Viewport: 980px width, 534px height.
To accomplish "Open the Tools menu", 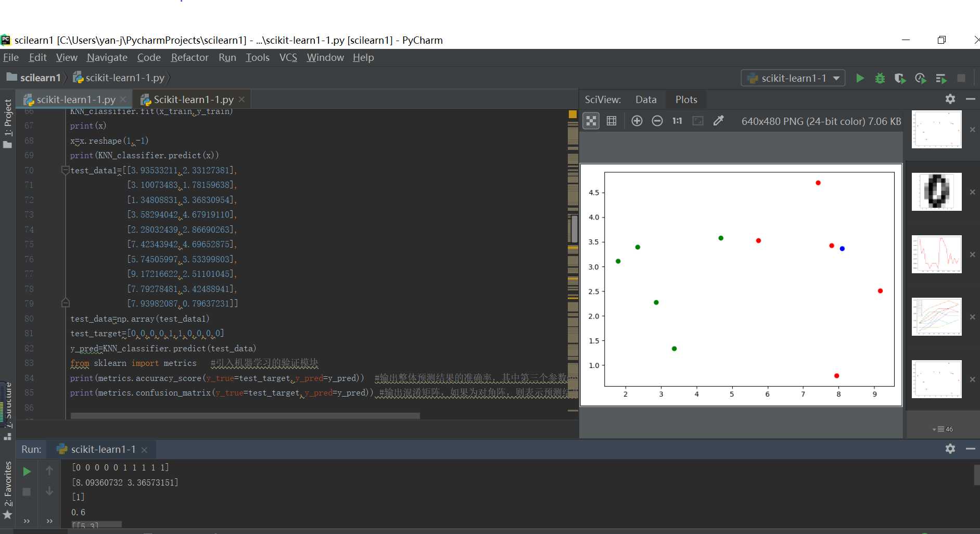I will pyautogui.click(x=258, y=57).
